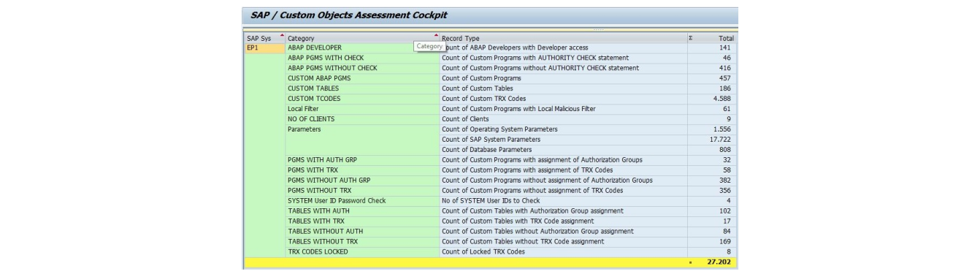Select the TRX CODES LOCKED category cell

point(362,251)
